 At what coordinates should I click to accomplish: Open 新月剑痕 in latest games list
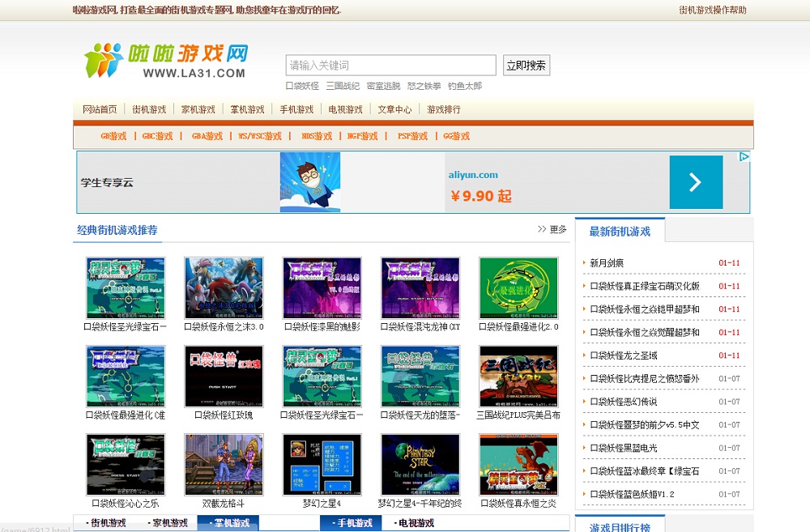(x=607, y=263)
